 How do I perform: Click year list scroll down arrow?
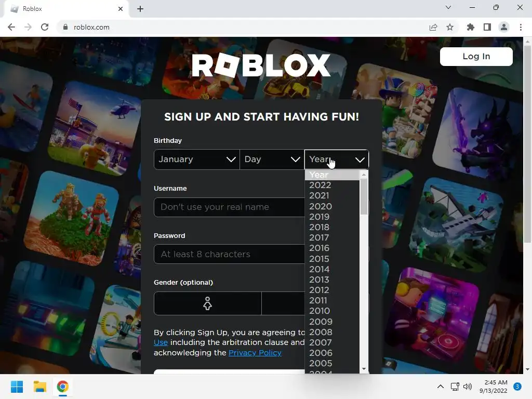coord(364,369)
